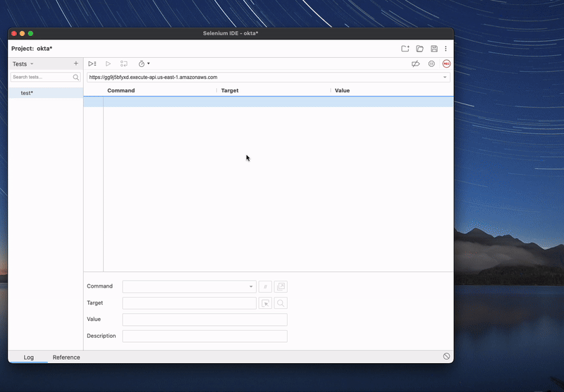Click the Run current test icon
The height and width of the screenshot is (392, 564).
(x=108, y=63)
